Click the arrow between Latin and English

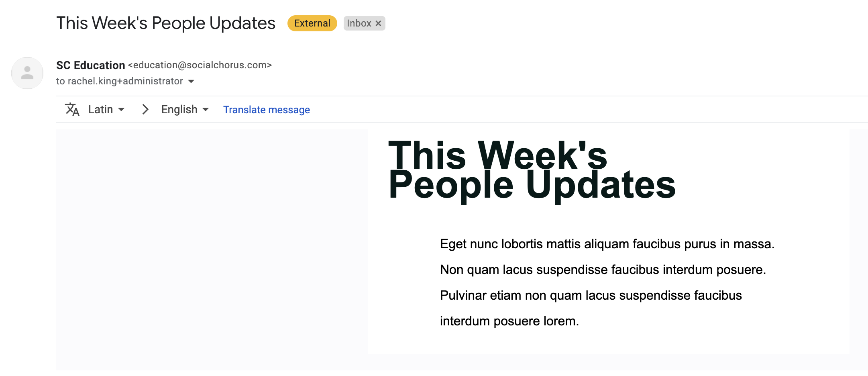click(145, 109)
